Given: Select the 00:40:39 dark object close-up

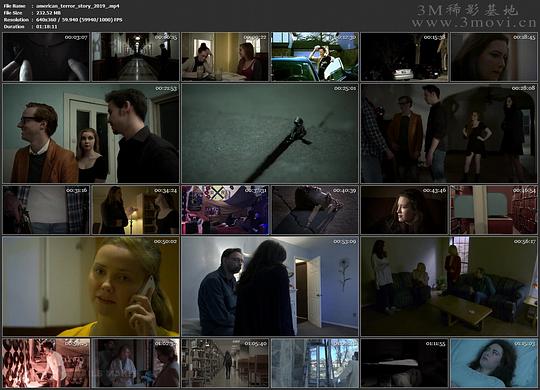Looking at the screenshot, I should coord(315,210).
